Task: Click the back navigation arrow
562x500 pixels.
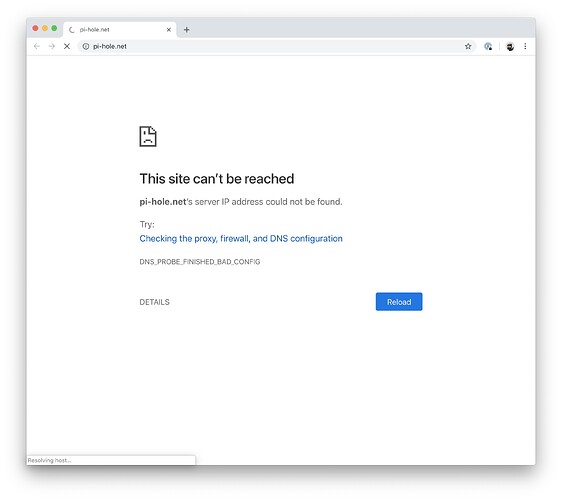Action: click(37, 46)
